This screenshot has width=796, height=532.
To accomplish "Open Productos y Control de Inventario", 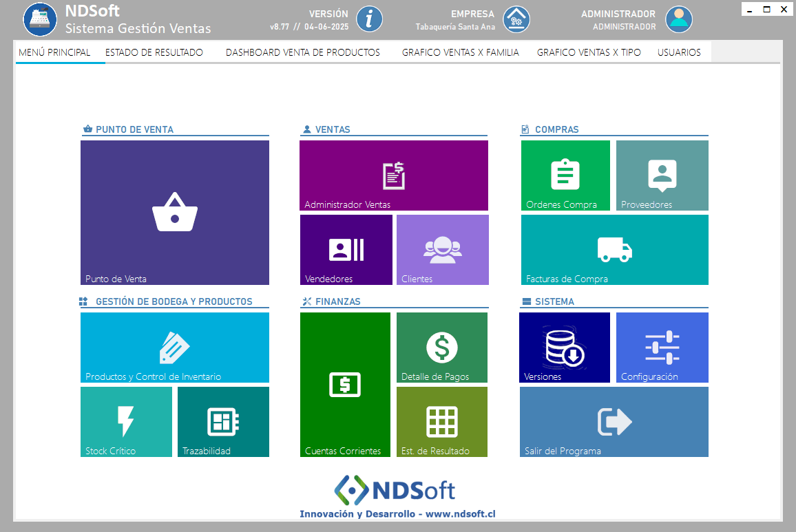I will coord(175,348).
